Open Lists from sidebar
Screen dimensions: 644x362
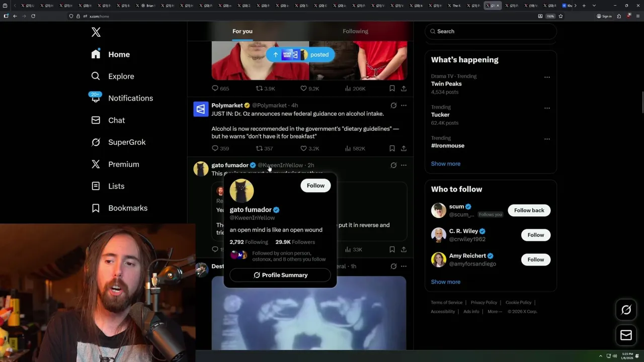108,186
